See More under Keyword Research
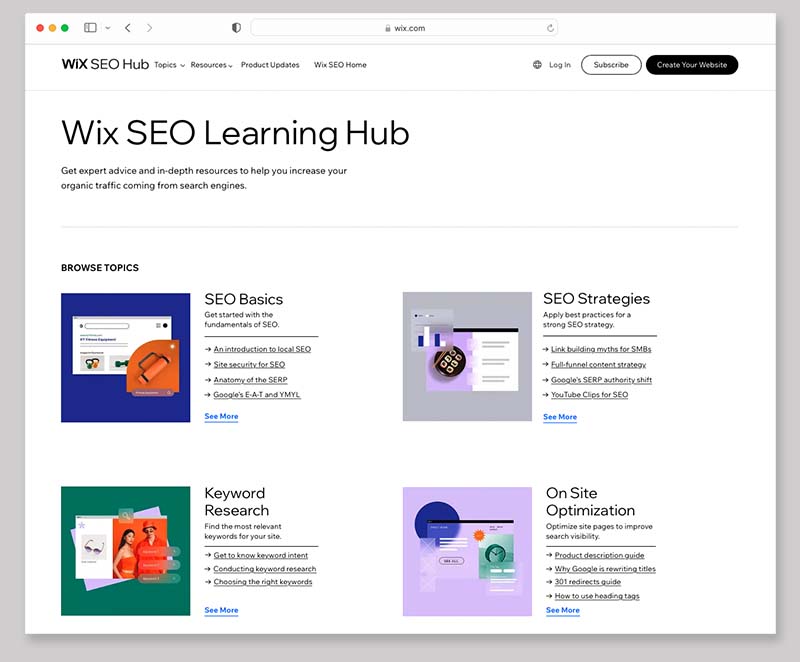Viewport: 800px width, 662px height. tap(221, 610)
